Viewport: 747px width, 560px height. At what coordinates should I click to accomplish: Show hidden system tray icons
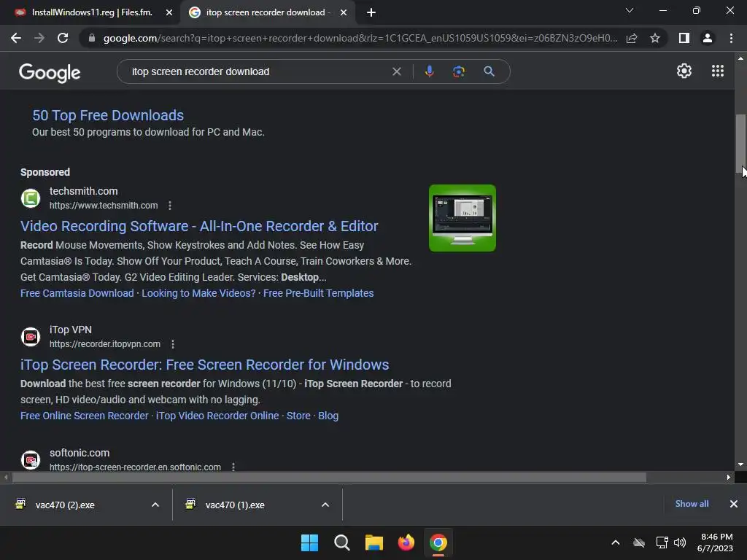(616, 542)
